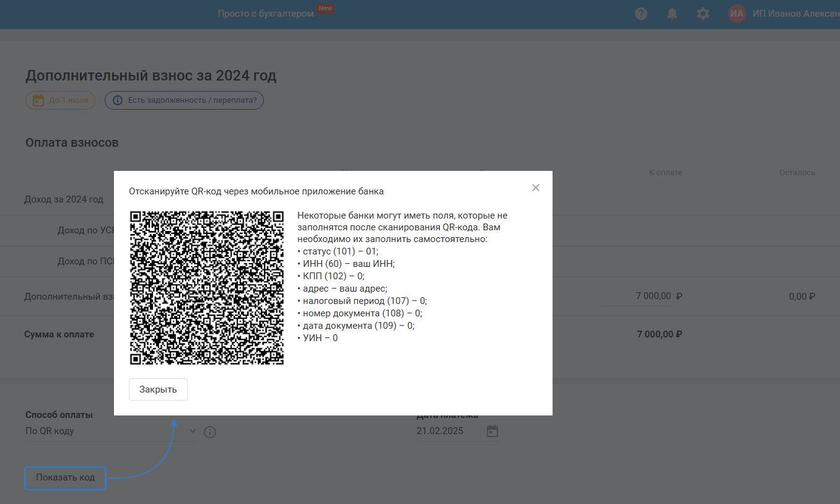Screen dimensions: 840x504
Task: Click the налоговый период (107) – 0 line
Action: 362,301
